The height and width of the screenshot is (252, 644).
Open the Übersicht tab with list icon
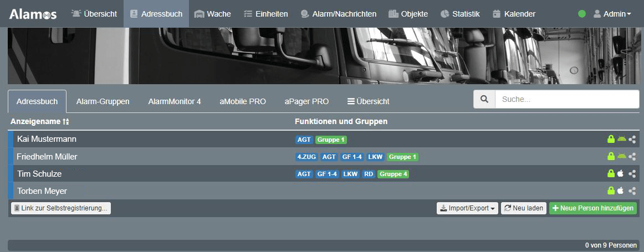click(x=369, y=101)
